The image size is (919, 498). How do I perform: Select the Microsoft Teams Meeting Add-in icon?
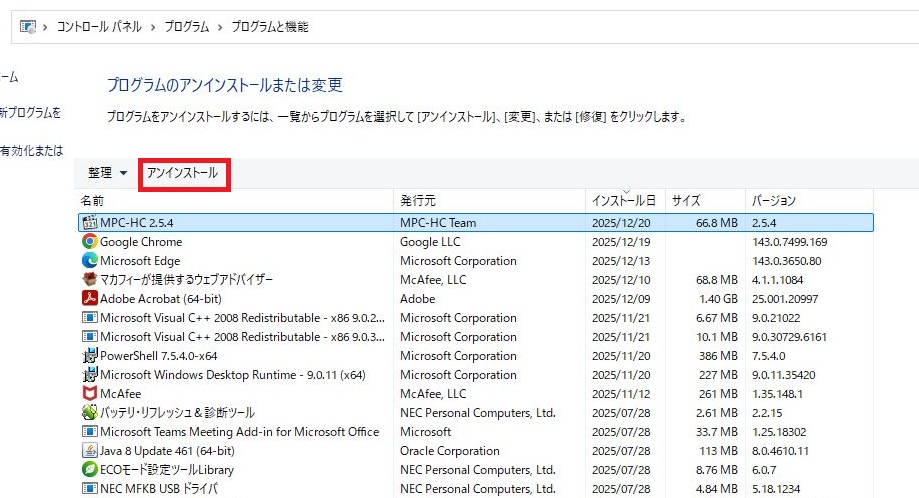[x=89, y=431]
